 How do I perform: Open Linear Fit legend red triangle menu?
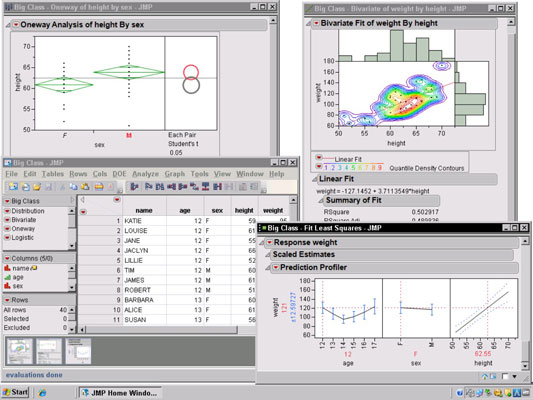(319, 158)
